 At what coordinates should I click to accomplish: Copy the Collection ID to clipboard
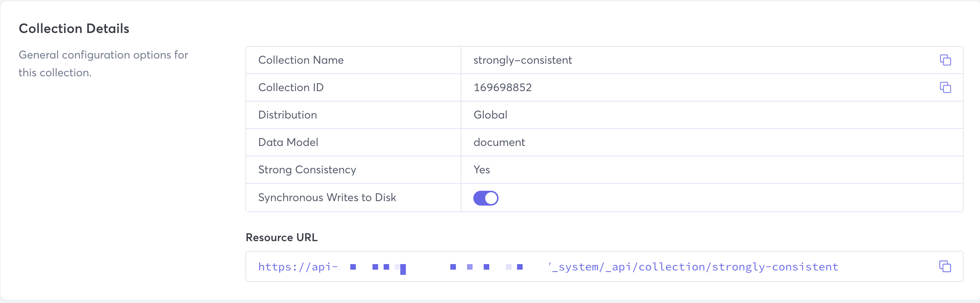click(x=945, y=87)
